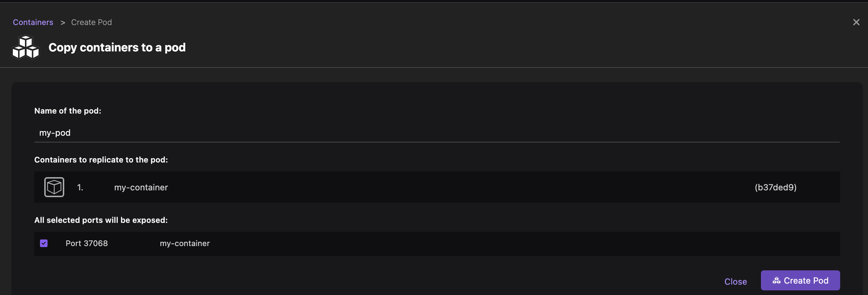
Task: Select my-container name in the replicate list
Action: point(141,187)
